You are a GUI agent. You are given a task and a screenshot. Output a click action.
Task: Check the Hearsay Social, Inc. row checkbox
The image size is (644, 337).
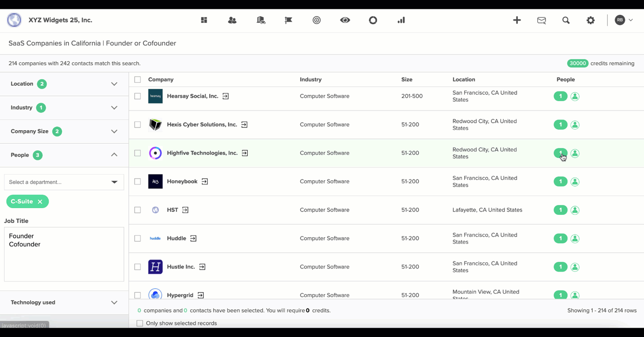pyautogui.click(x=138, y=96)
